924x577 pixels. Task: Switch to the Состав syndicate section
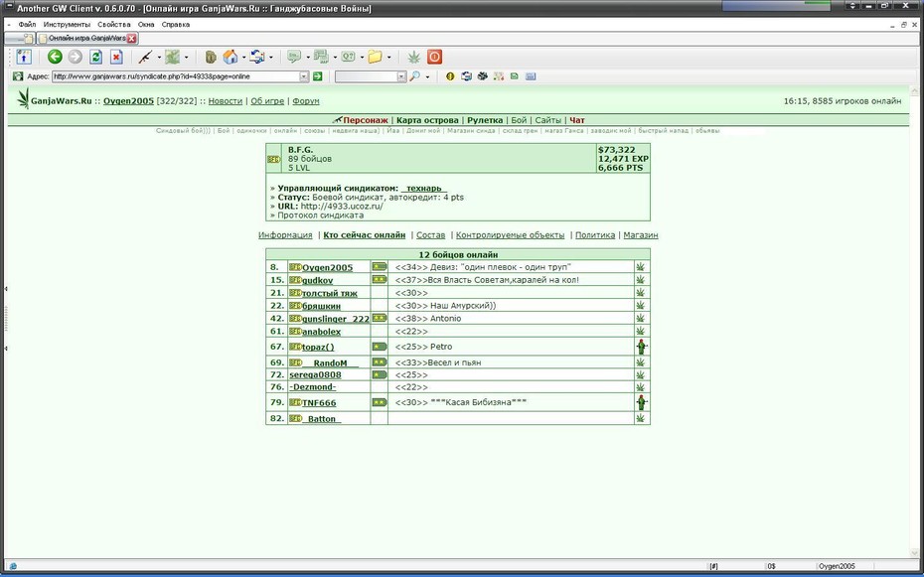tap(431, 235)
